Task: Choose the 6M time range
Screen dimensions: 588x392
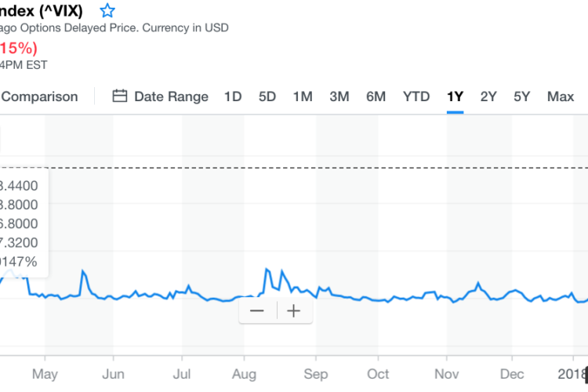Action: pyautogui.click(x=376, y=96)
